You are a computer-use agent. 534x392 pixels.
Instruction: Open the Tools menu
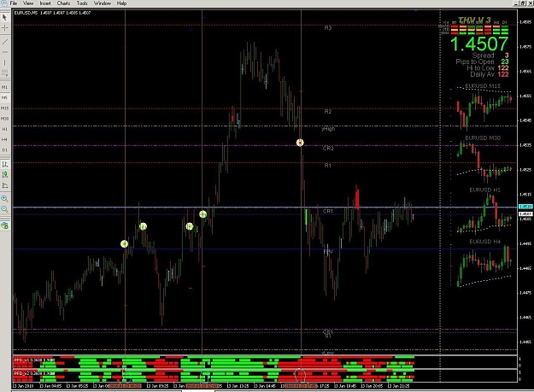point(82,3)
